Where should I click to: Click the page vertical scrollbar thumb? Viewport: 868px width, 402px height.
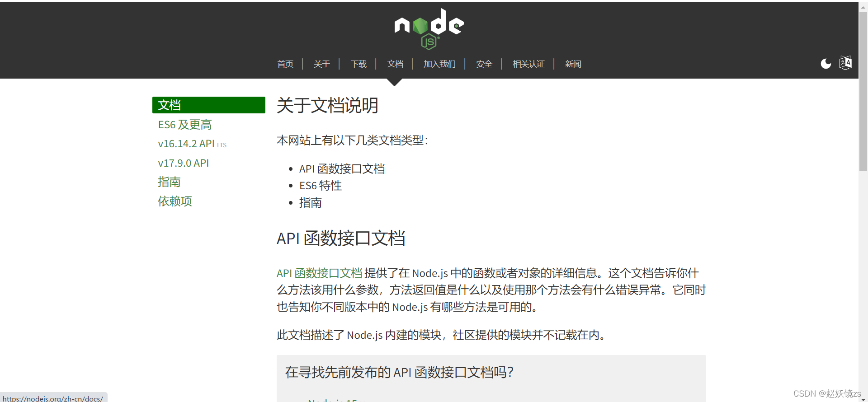pyautogui.click(x=863, y=91)
